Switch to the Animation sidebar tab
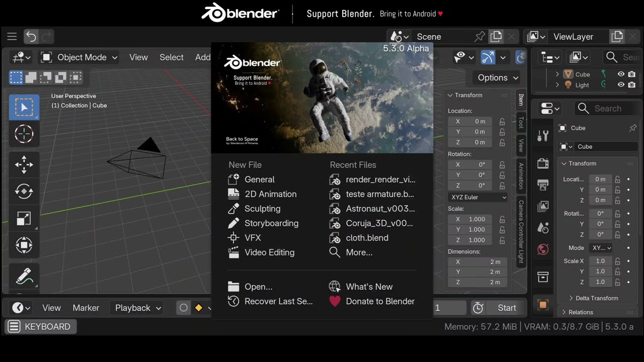This screenshot has height=362, width=644. (x=521, y=176)
